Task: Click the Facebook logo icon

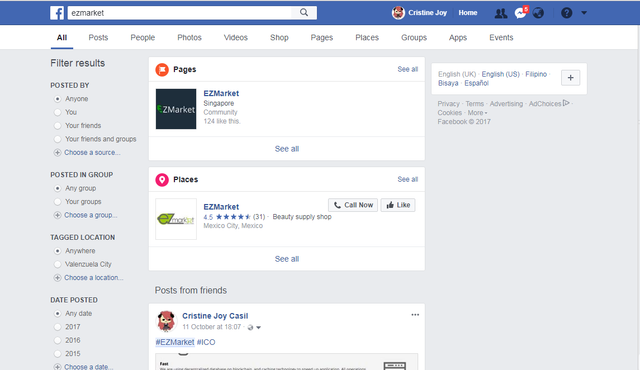Action: pyautogui.click(x=57, y=13)
